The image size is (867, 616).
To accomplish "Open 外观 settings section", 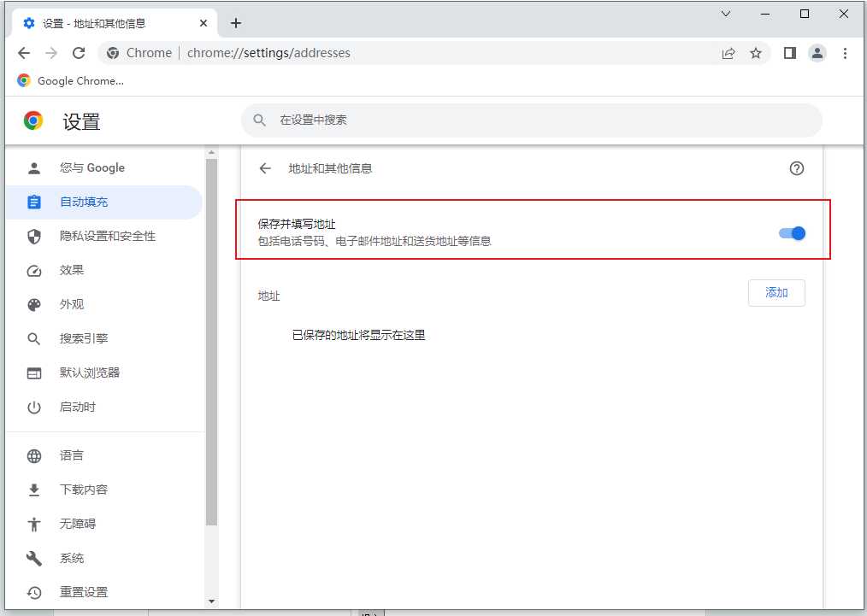I will (104, 304).
